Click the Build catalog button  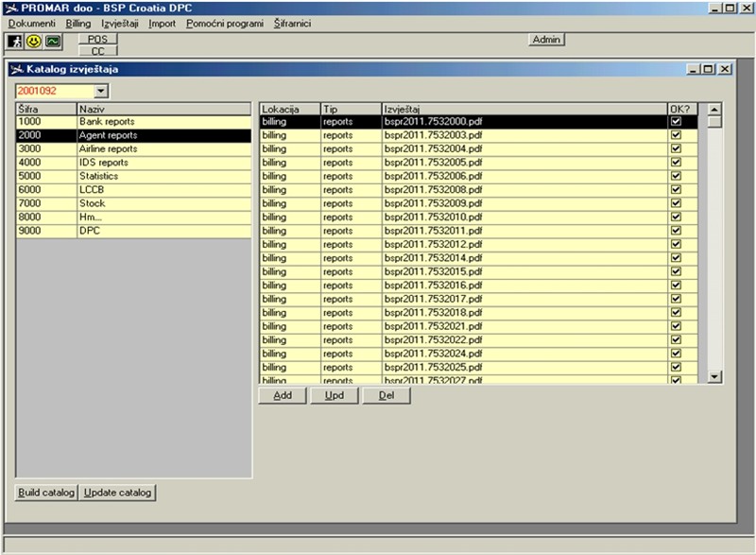point(46,493)
